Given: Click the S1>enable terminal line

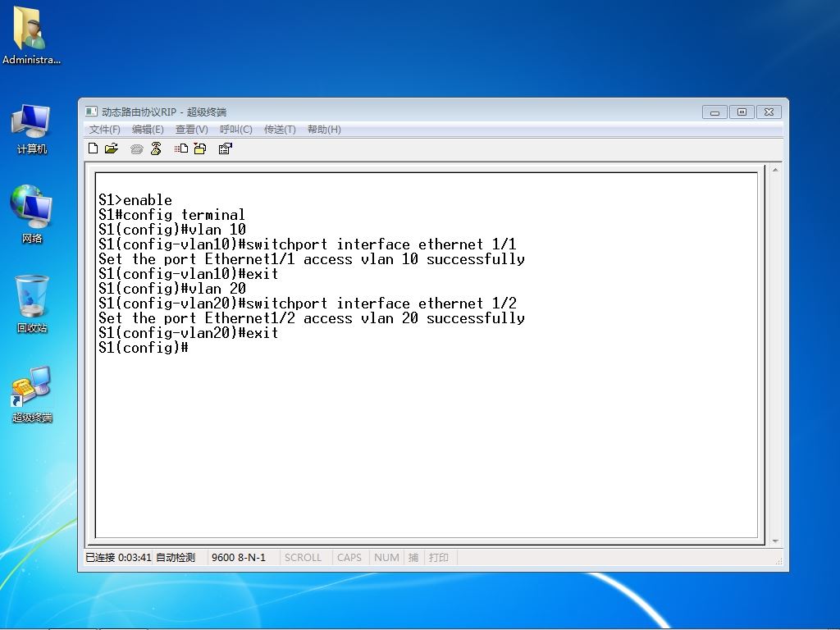Looking at the screenshot, I should tap(135, 200).
